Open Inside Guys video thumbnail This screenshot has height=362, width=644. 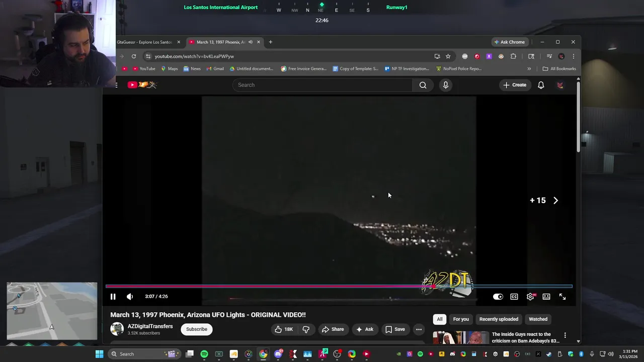pos(460,337)
